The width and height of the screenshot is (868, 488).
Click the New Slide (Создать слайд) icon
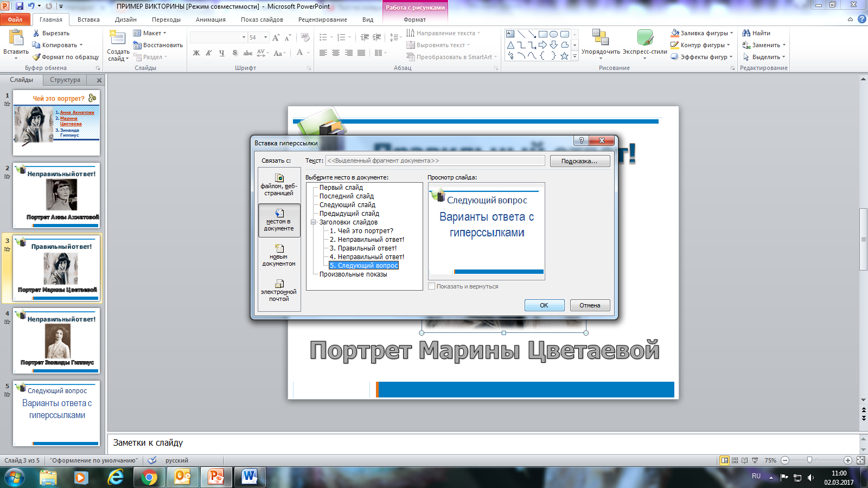(x=117, y=37)
